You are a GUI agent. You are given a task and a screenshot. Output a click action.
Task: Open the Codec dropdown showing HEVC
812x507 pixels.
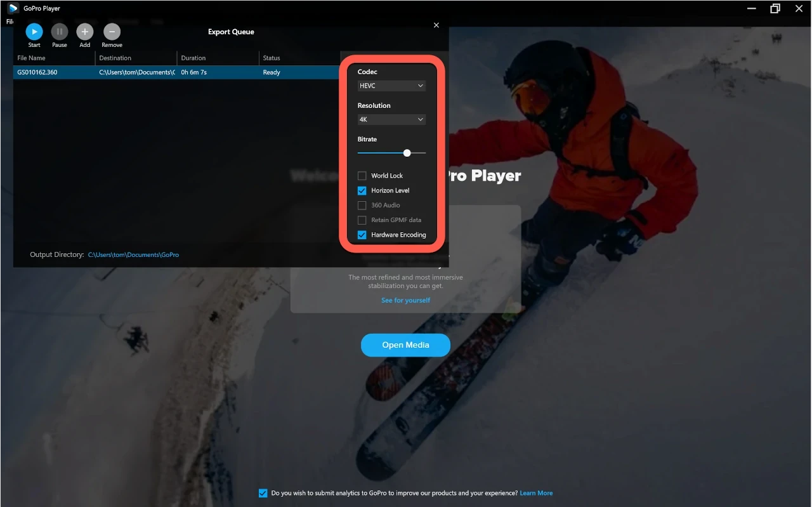click(391, 86)
